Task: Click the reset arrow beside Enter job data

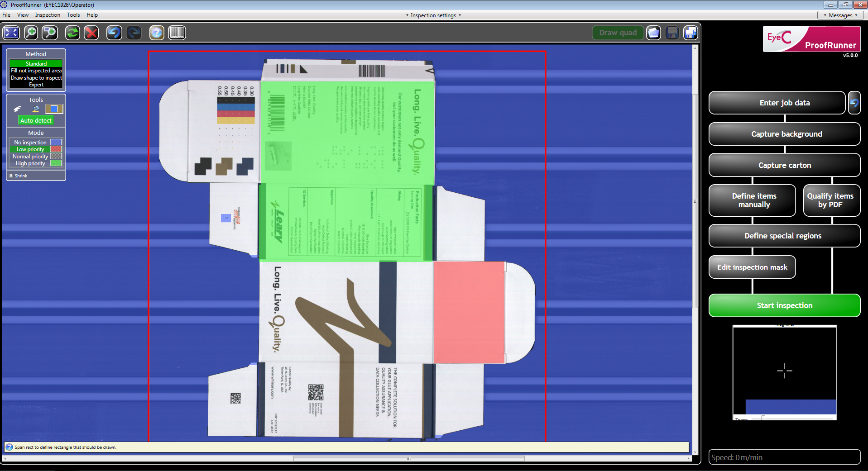Action: click(854, 103)
